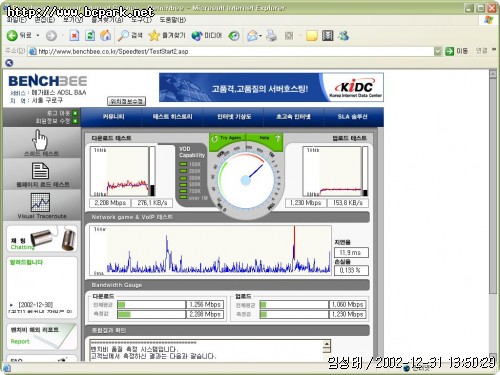This screenshot has height=375, width=500.
Task: Open the address bar dropdown arrow
Action: 438,51
